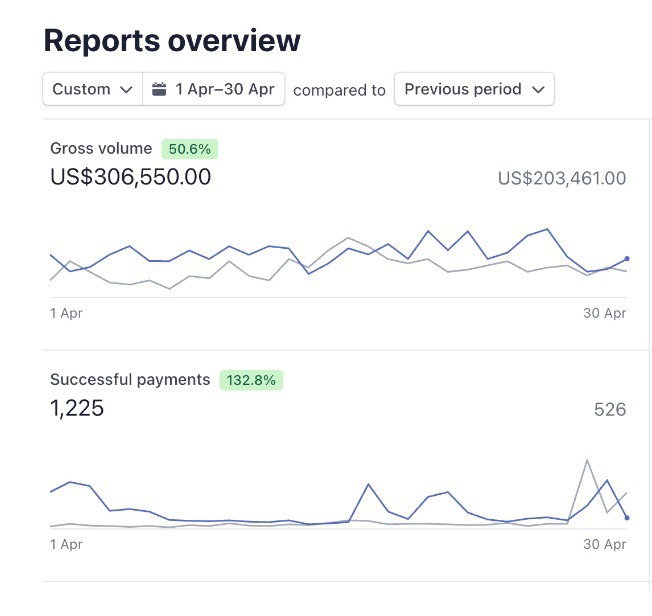This screenshot has height=616, width=652.
Task: Click the chevron arrow beside Previous period
Action: pos(538,89)
